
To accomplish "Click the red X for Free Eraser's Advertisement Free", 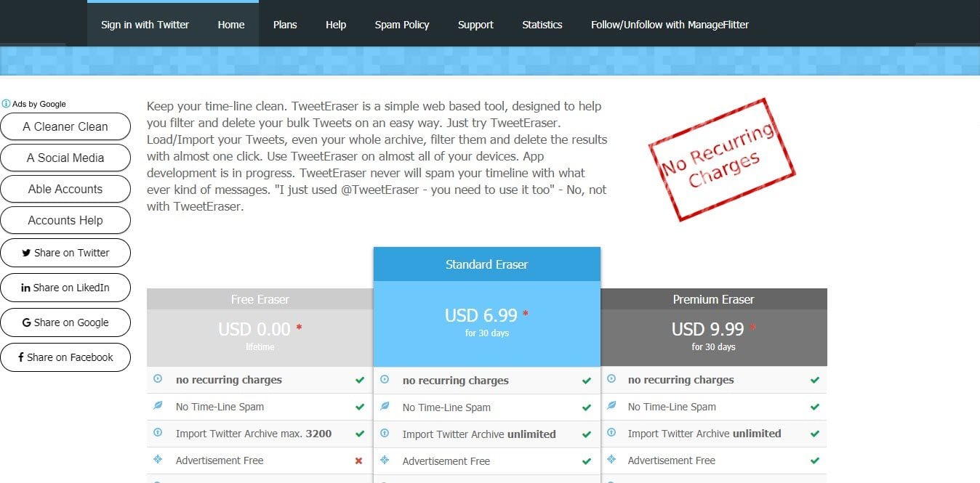I will click(358, 460).
